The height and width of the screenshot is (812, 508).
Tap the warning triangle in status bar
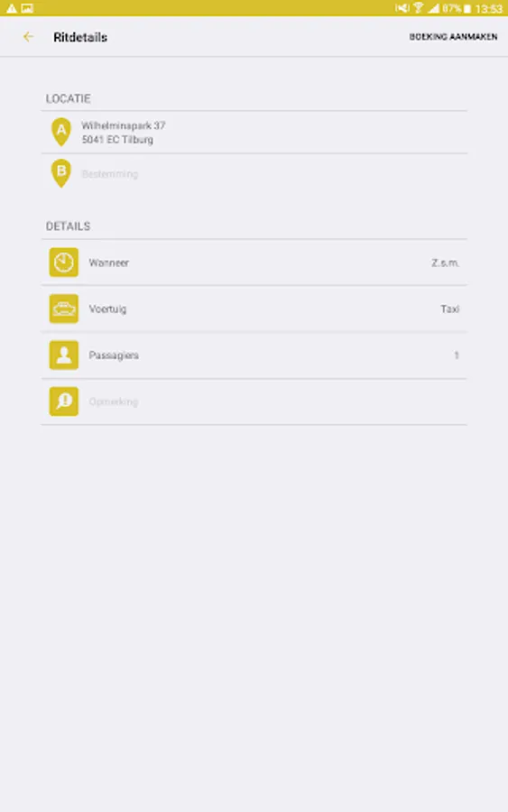click(x=12, y=8)
